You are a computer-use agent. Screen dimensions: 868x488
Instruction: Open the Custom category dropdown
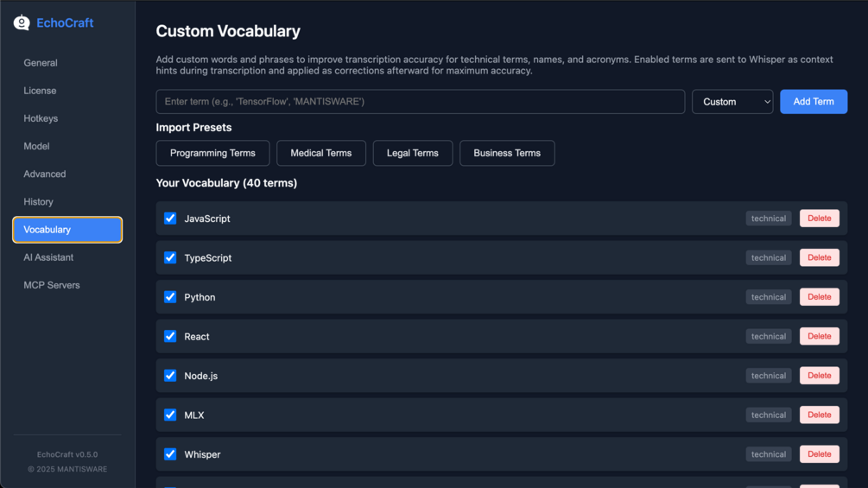(732, 102)
